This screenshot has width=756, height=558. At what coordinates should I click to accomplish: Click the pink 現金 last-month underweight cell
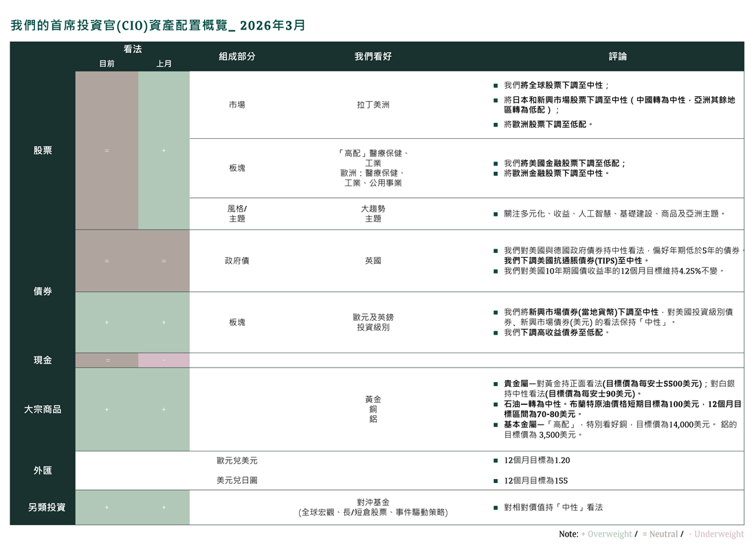164,360
